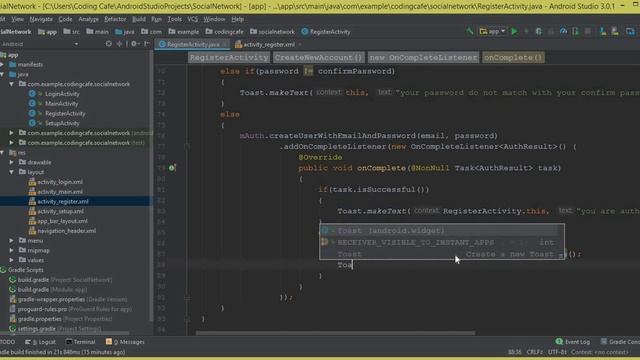Screen dimensions: 640x360
Task: Expand the mipmap folder
Action: (11, 250)
